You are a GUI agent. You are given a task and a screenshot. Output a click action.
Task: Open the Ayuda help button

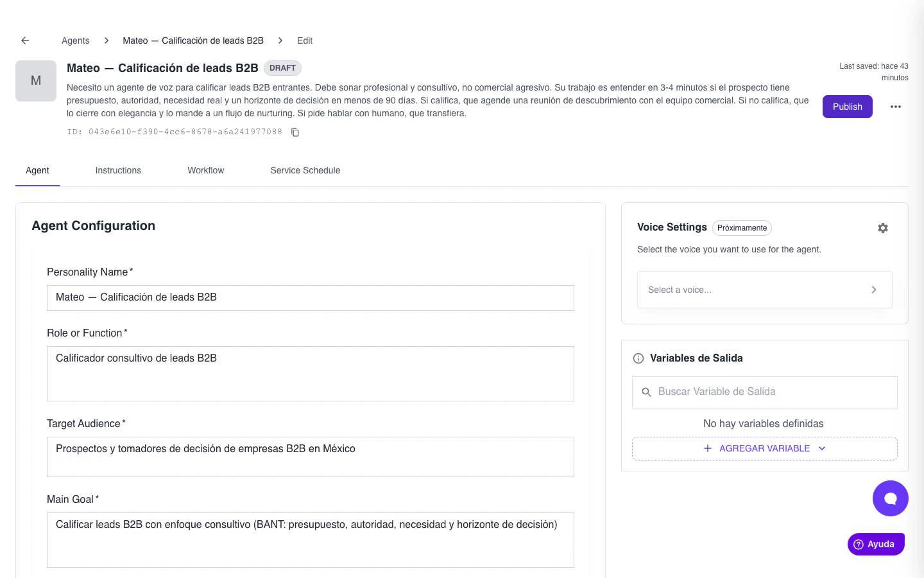point(875,544)
